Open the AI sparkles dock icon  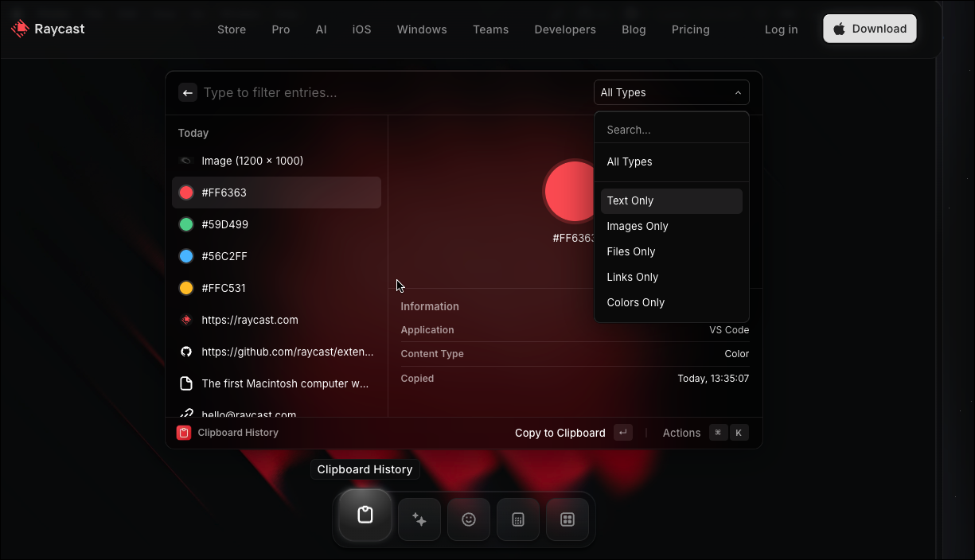point(419,519)
